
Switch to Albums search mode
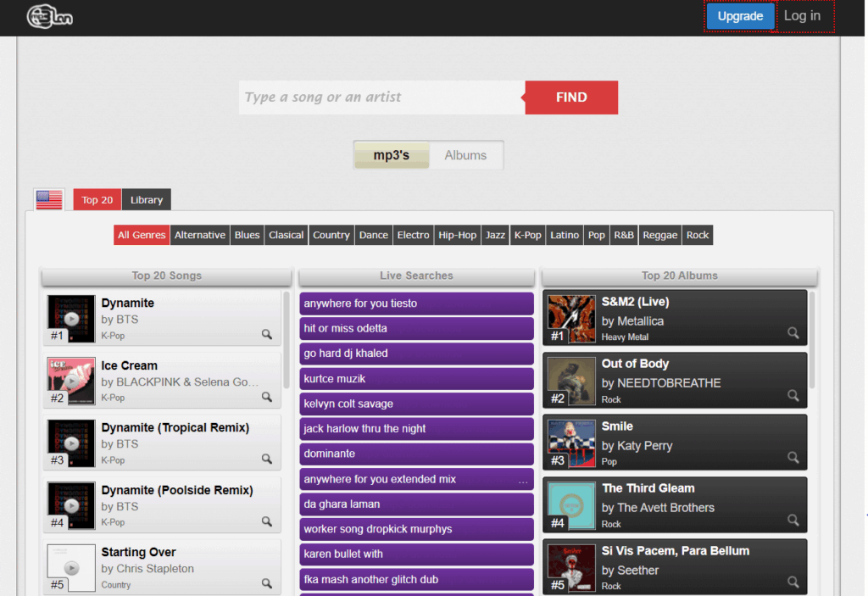(x=465, y=155)
